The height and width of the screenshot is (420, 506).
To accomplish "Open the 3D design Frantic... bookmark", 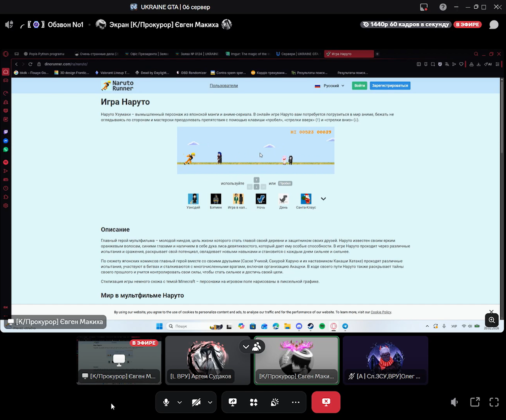I will 72,73.
